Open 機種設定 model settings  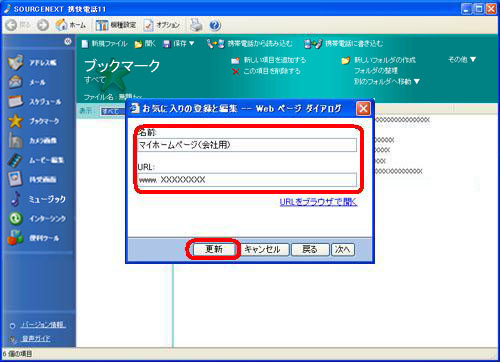tap(116, 25)
